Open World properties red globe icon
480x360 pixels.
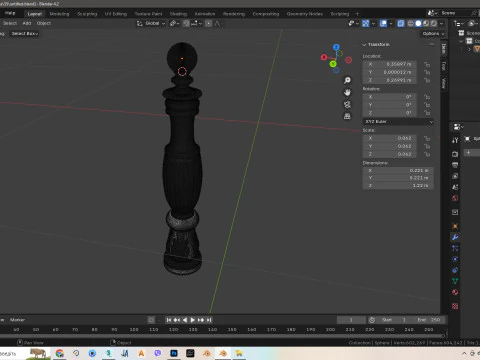[x=455, y=198]
